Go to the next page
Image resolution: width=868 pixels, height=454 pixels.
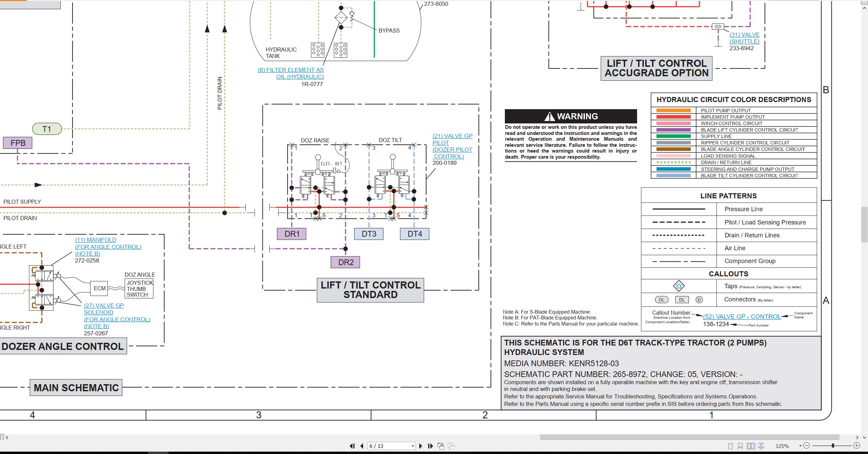click(x=421, y=446)
